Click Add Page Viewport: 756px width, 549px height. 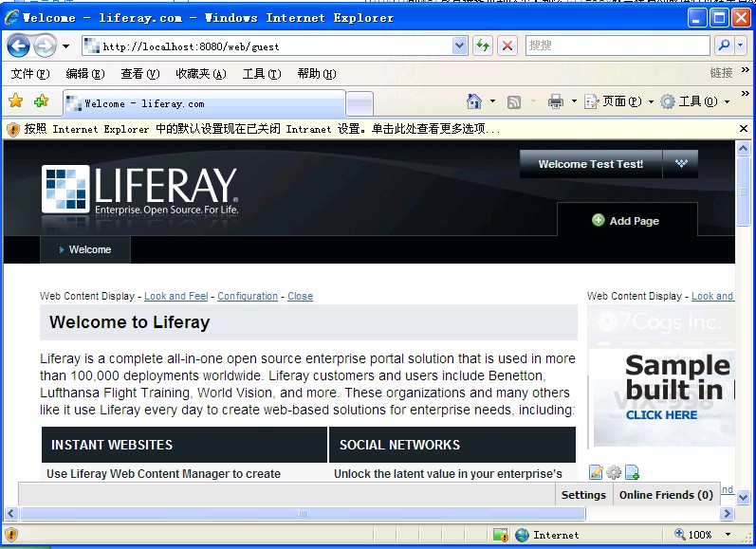point(626,221)
